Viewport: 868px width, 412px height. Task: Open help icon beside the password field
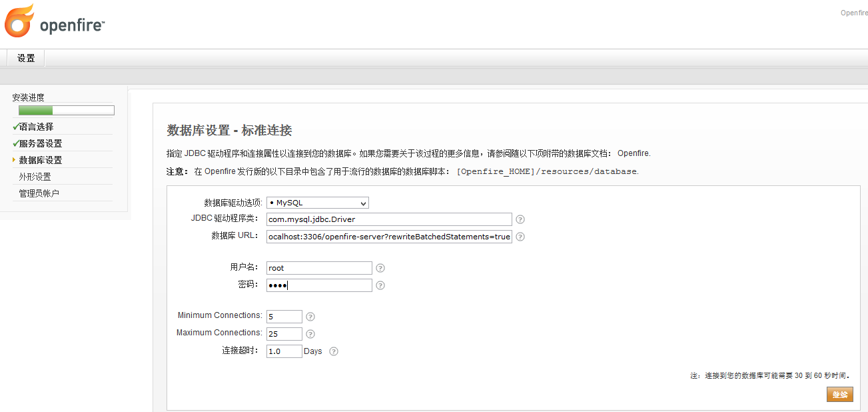380,285
